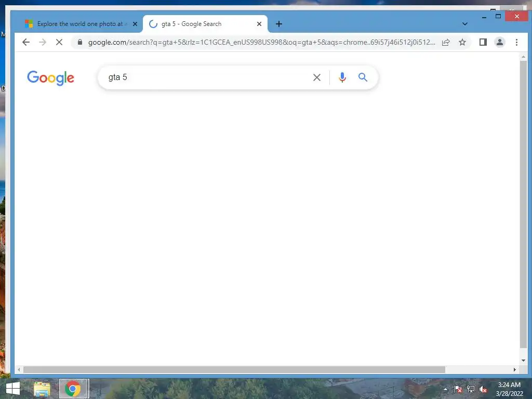Close the Explore the world tab

[x=135, y=24]
